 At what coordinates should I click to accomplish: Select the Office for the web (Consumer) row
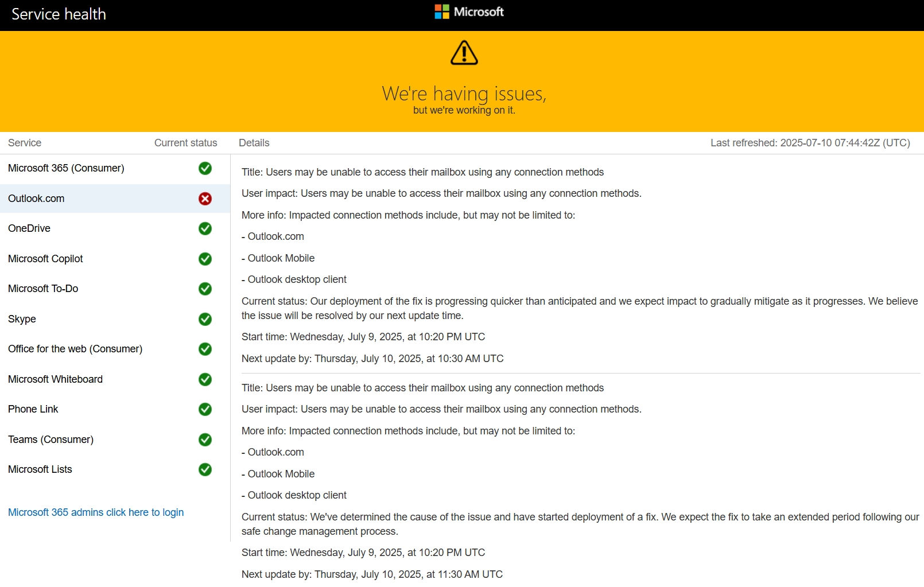click(x=75, y=349)
